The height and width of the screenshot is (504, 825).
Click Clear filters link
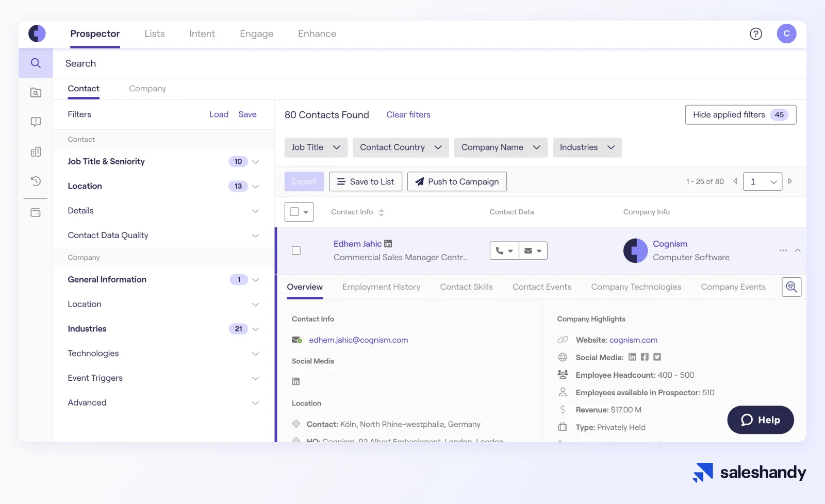(408, 115)
